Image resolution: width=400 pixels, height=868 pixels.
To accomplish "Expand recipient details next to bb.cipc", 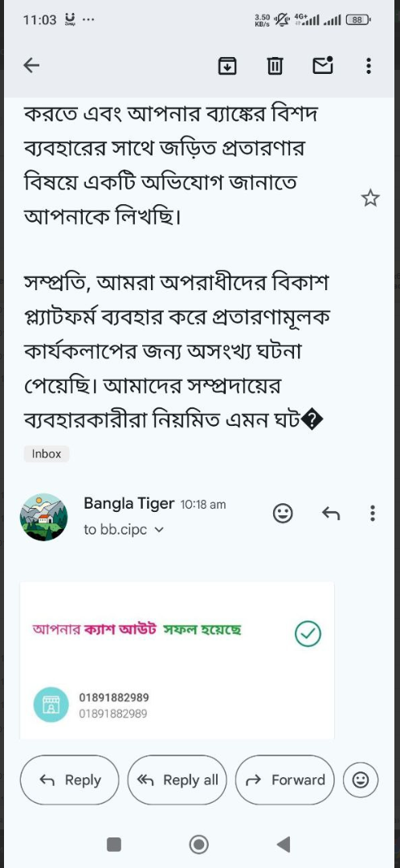I will (159, 530).
